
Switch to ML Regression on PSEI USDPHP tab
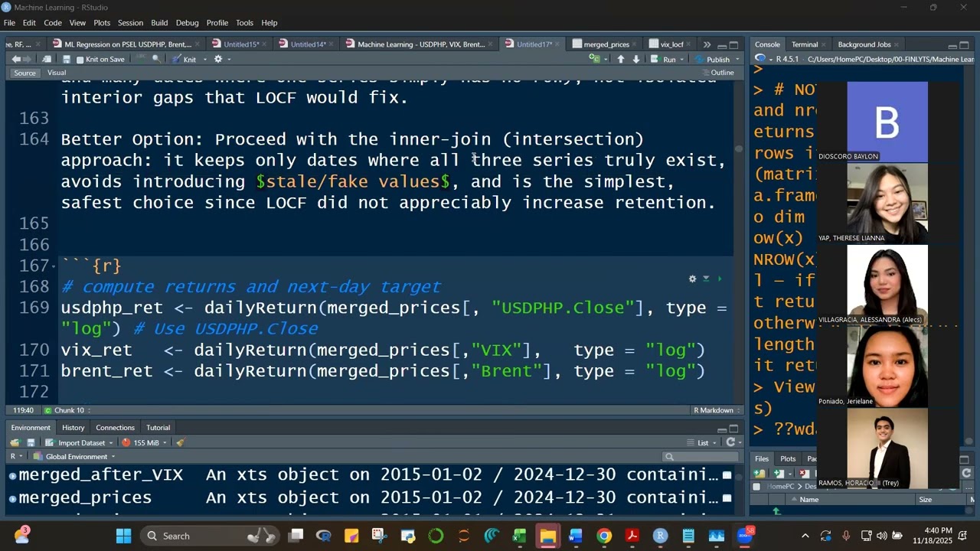pos(126,44)
